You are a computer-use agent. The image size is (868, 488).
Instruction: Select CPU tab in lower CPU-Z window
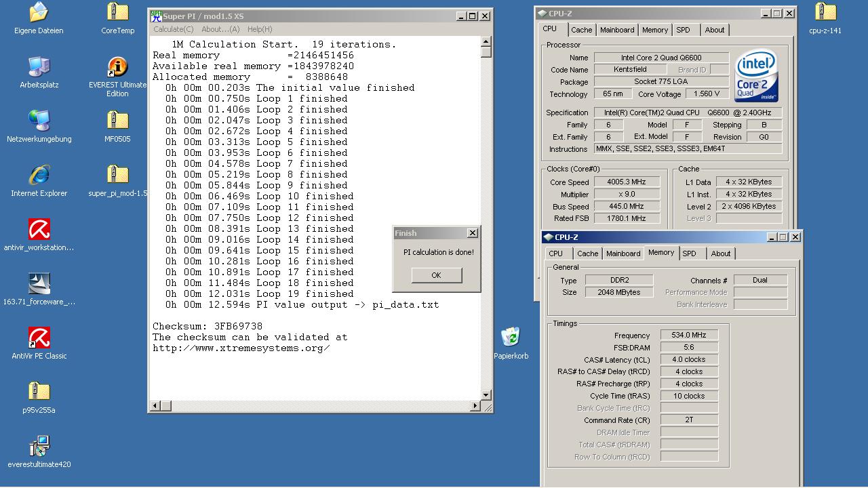coord(555,253)
